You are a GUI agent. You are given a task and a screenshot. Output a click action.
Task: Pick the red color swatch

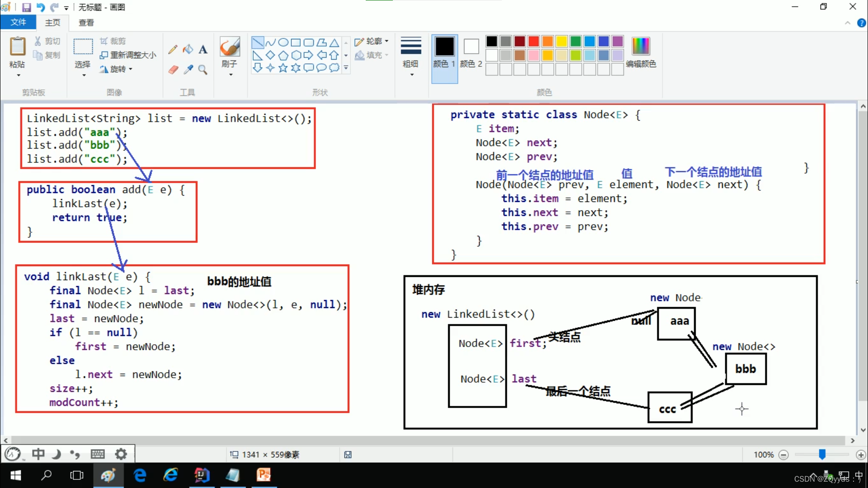[x=533, y=42]
